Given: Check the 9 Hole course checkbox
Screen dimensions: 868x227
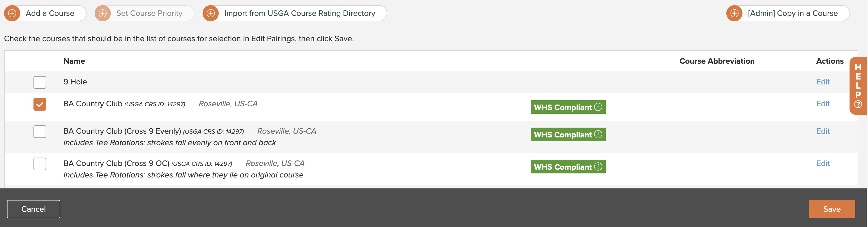Looking at the screenshot, I should [40, 82].
